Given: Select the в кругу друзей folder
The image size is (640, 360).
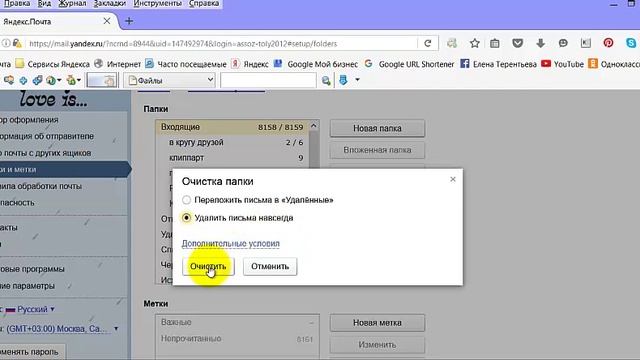Looking at the screenshot, I should click(232, 142).
